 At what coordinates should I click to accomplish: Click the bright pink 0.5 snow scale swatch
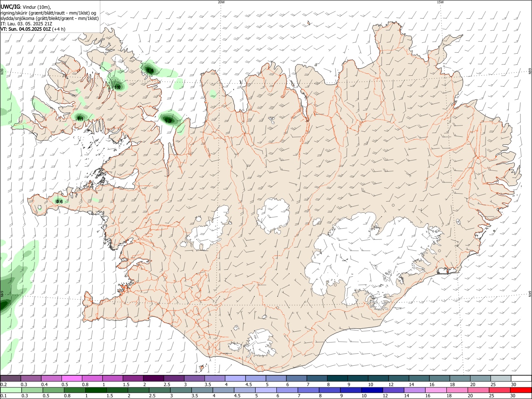[x=71, y=379]
